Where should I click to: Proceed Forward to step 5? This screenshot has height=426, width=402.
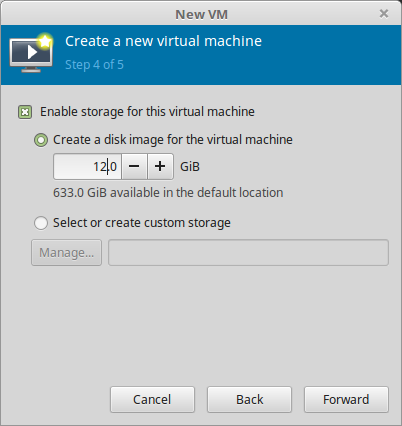click(x=346, y=399)
